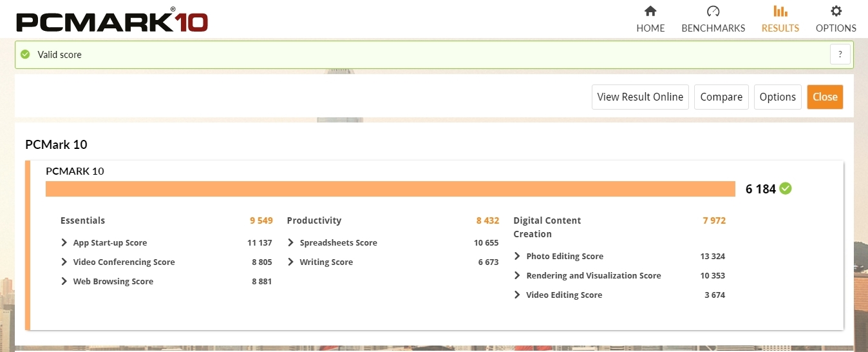The image size is (868, 352).
Task: Click the Benchmarks gauge icon
Action: [x=713, y=11]
